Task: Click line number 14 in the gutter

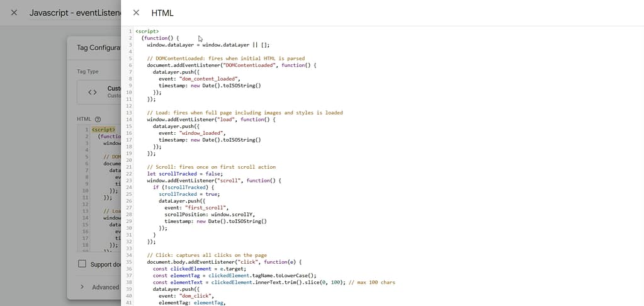Action: coord(128,120)
